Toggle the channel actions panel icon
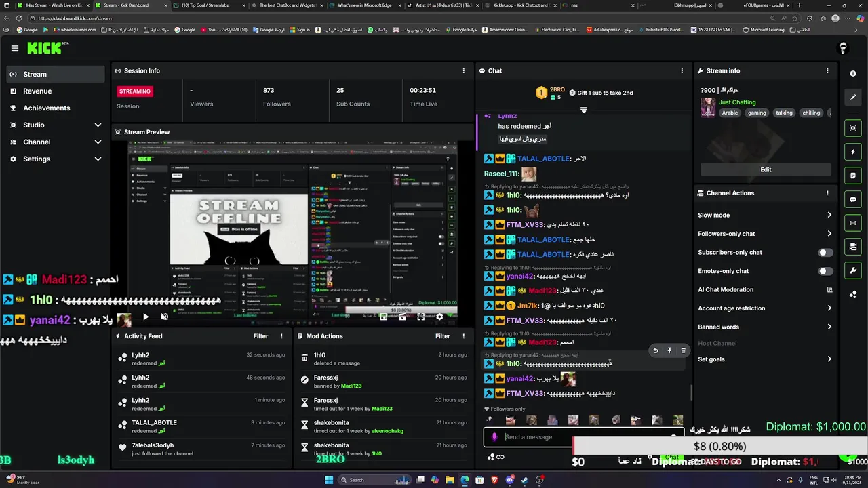The width and height of the screenshot is (868, 488). (853, 247)
